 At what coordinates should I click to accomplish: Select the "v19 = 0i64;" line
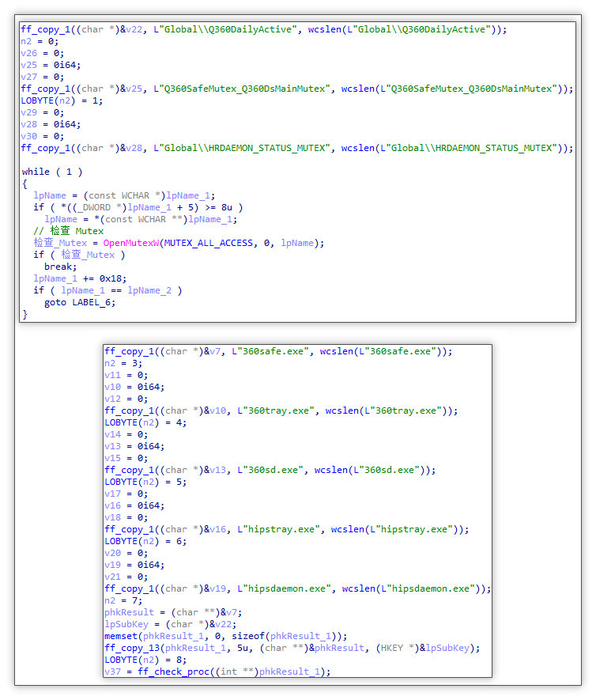coord(134,566)
